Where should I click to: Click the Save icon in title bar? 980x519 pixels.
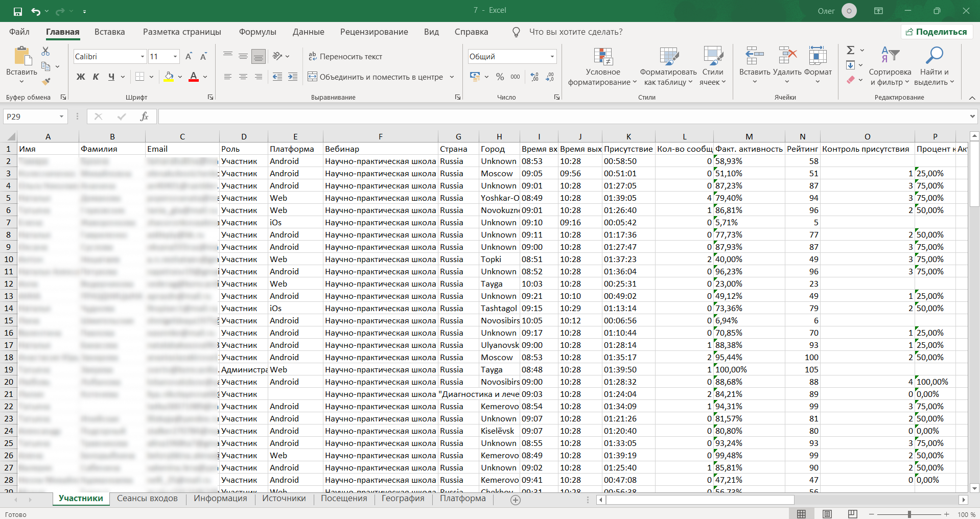pos(18,11)
